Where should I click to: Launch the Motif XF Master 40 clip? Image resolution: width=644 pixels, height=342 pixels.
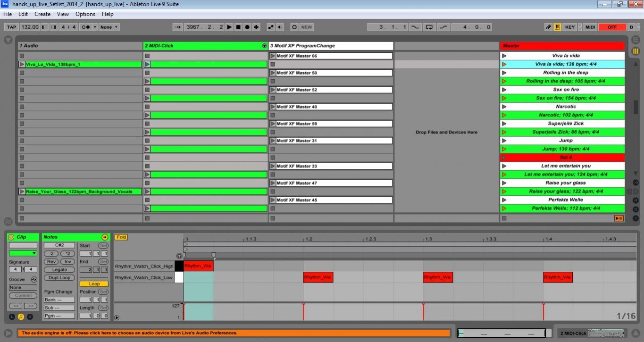(272, 107)
